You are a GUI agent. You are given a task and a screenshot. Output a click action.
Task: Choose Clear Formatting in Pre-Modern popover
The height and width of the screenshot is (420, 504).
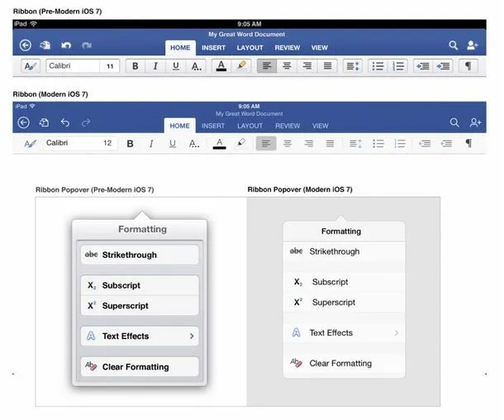140,367
